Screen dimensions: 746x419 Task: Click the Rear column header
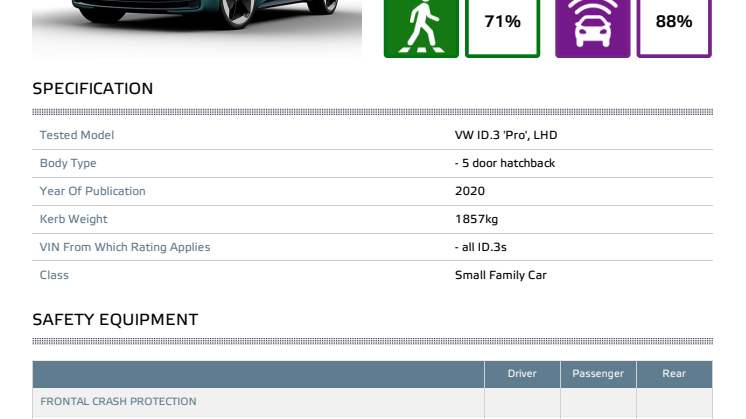click(674, 374)
